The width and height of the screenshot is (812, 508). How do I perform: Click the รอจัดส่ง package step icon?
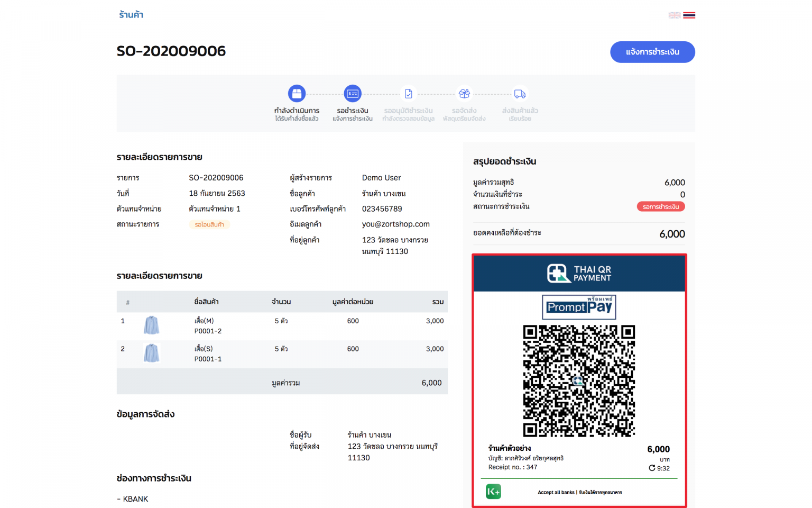click(x=464, y=94)
